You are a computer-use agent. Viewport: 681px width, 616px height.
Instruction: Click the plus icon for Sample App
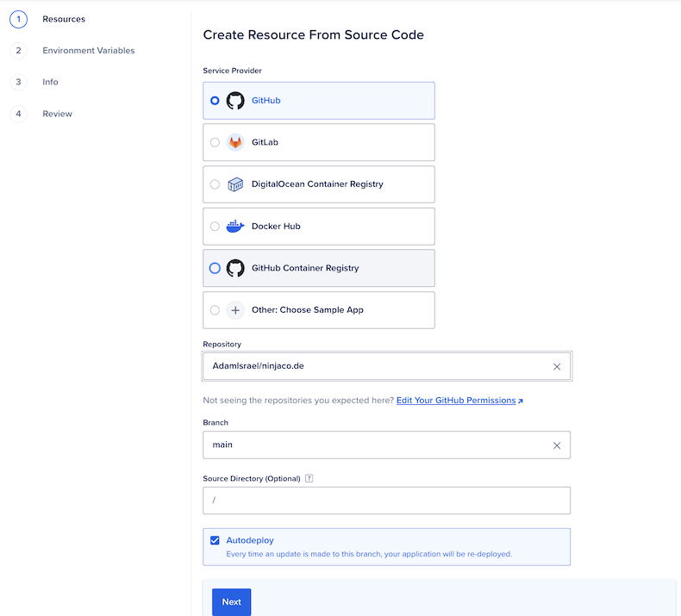(235, 310)
